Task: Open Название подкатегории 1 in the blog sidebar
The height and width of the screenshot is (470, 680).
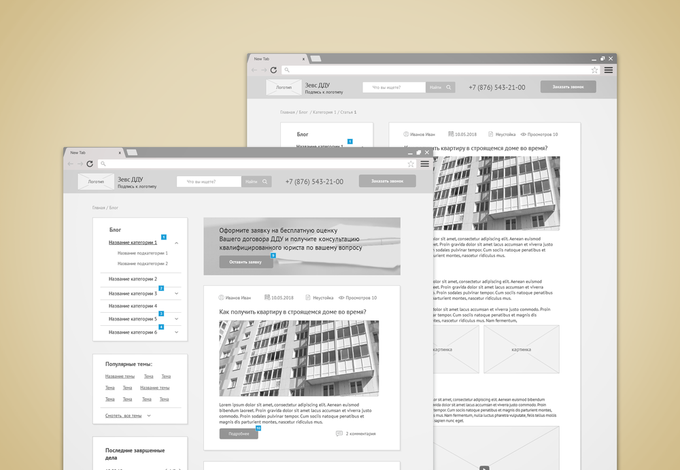Action: click(x=143, y=253)
